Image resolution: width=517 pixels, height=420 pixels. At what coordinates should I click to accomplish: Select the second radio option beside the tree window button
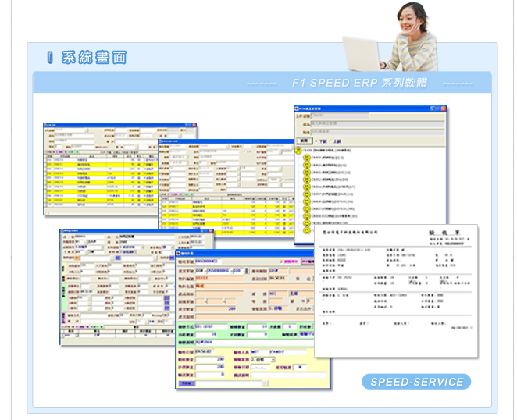(330, 141)
